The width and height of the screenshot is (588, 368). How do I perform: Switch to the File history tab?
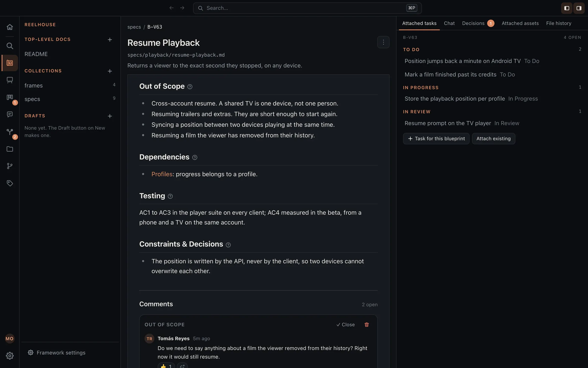tap(559, 23)
